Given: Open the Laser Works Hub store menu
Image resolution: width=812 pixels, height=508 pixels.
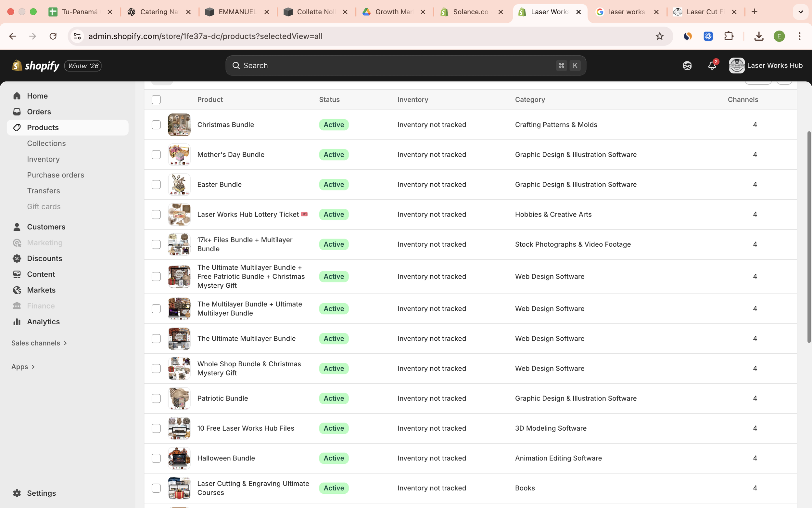Looking at the screenshot, I should [766, 66].
